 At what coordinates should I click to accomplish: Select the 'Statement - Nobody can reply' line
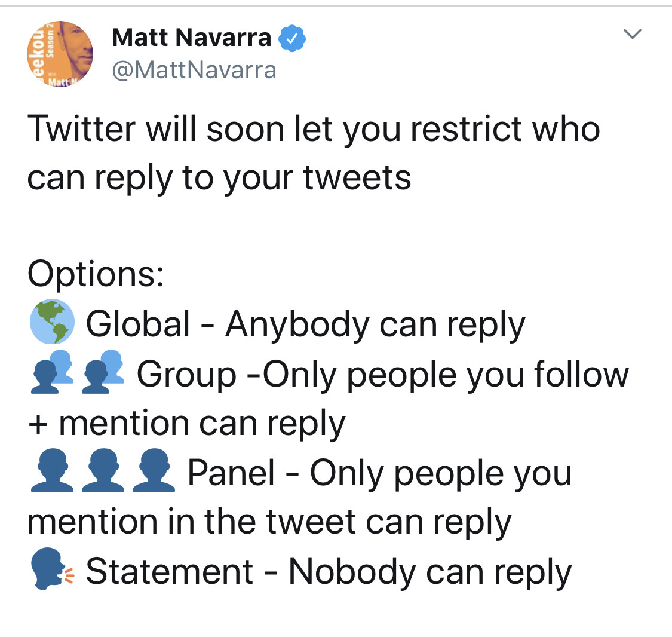[x=329, y=572]
